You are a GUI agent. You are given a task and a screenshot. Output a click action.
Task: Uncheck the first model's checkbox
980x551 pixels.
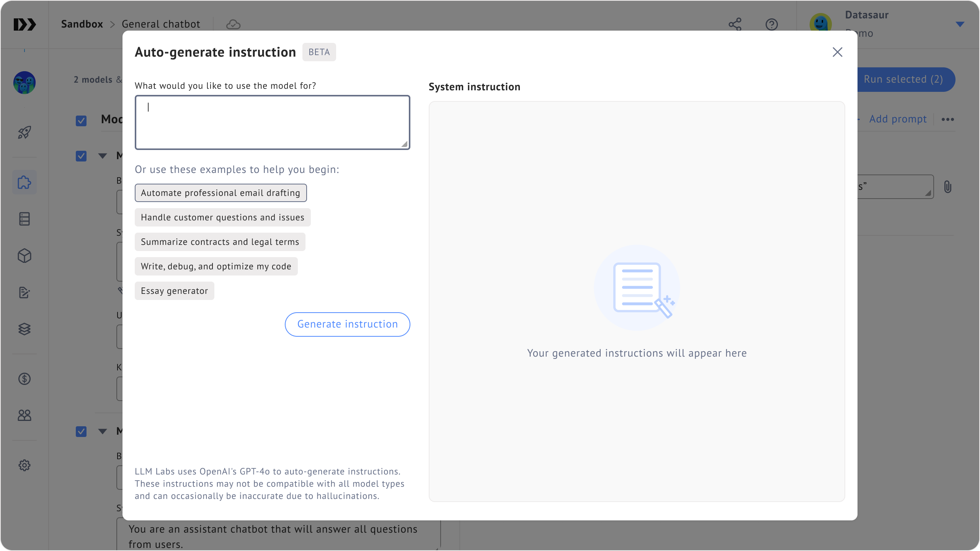tap(81, 156)
